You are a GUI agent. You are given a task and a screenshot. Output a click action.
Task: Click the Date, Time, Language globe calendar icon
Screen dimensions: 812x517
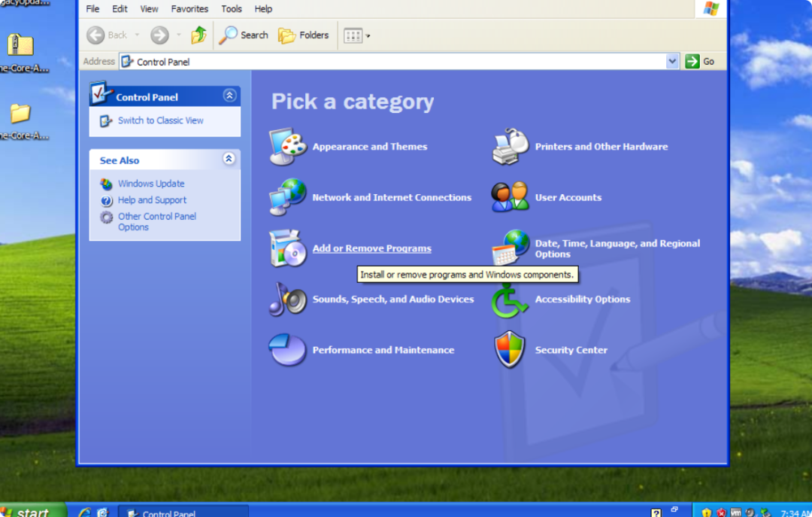pyautogui.click(x=511, y=248)
